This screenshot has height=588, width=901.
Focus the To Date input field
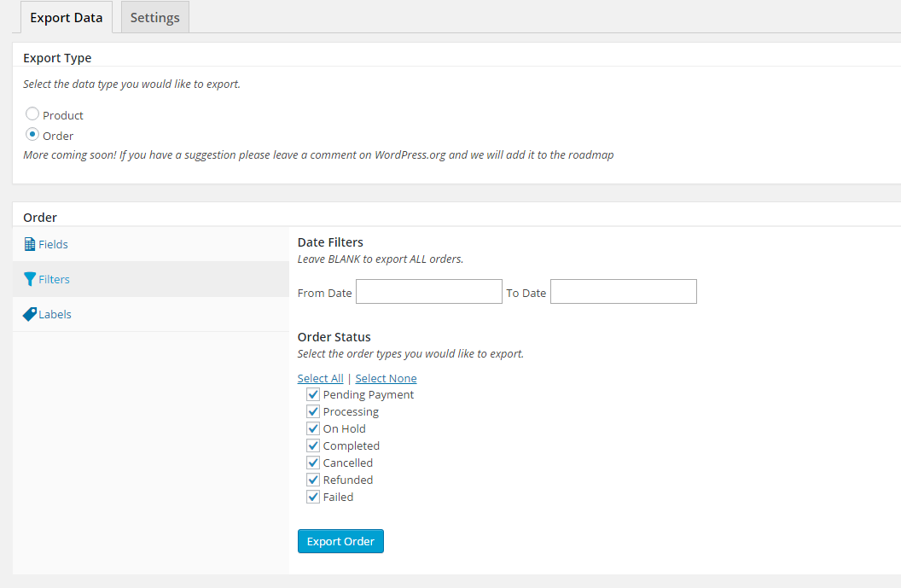(x=623, y=292)
